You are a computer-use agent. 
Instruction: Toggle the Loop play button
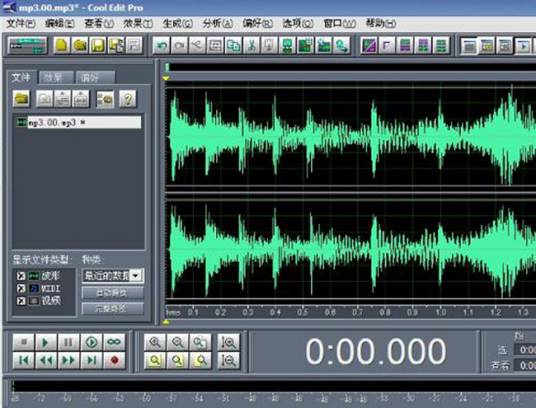(x=114, y=342)
